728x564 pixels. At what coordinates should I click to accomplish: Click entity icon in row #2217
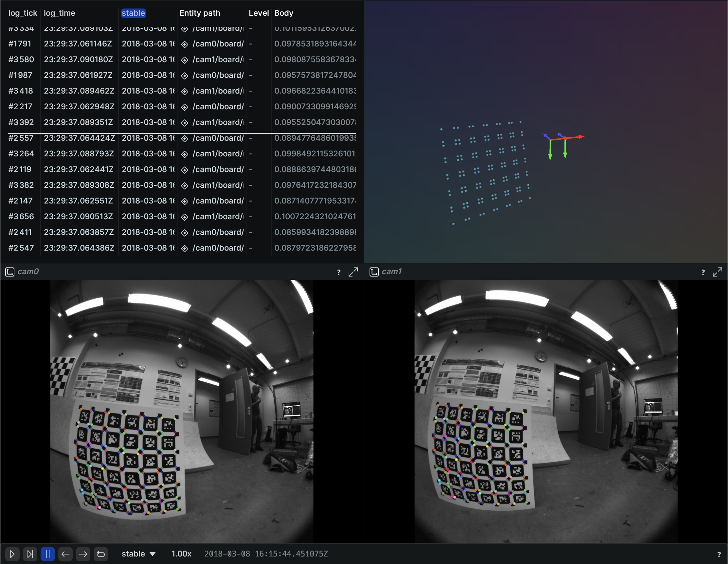[185, 107]
